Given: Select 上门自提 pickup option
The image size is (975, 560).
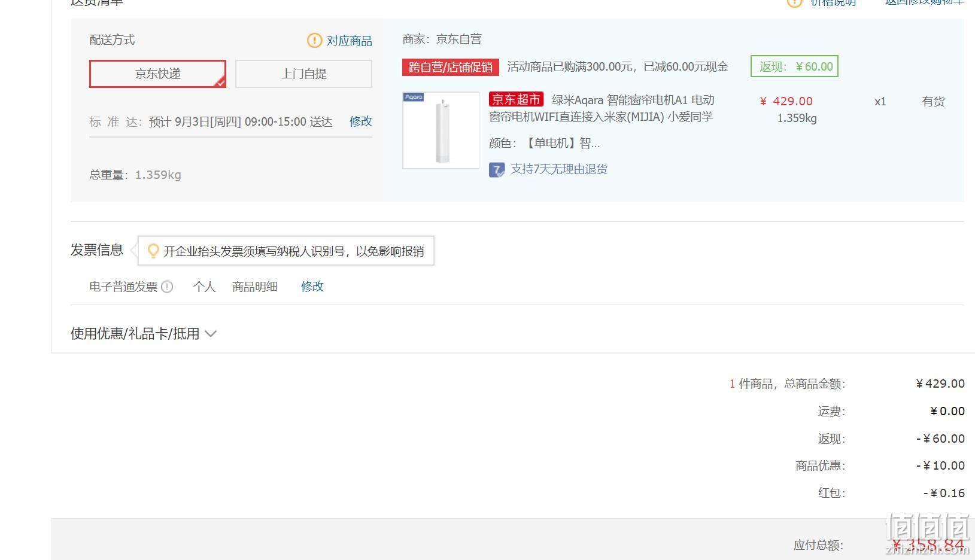Looking at the screenshot, I should [303, 74].
